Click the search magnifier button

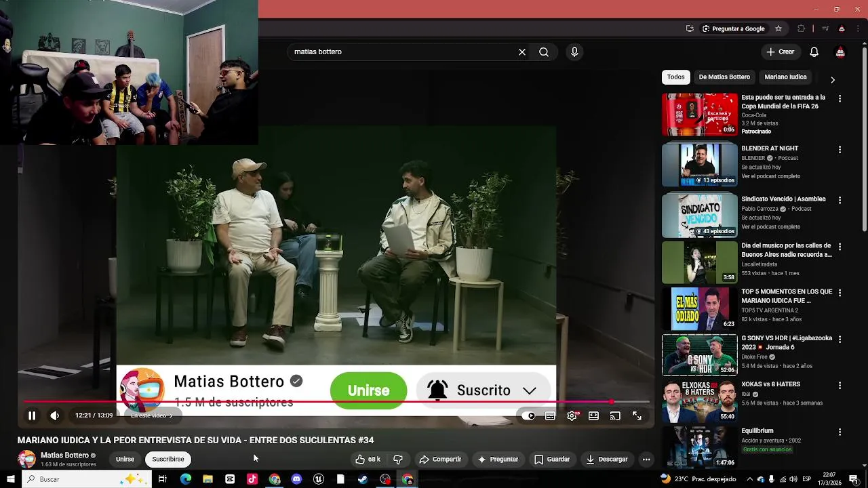(544, 52)
